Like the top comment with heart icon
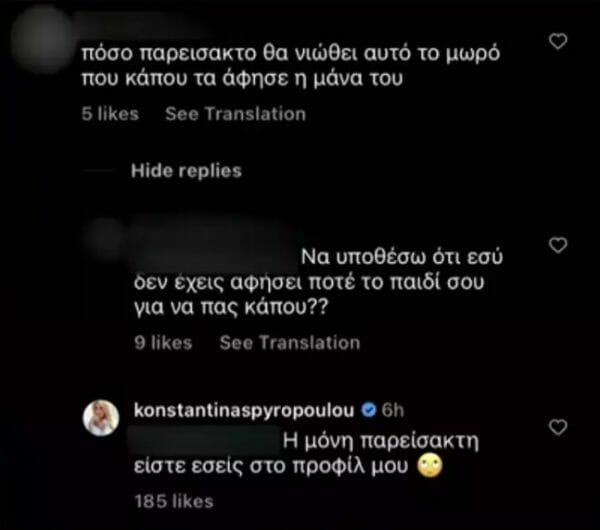This screenshot has height=530, width=600. 559,41
